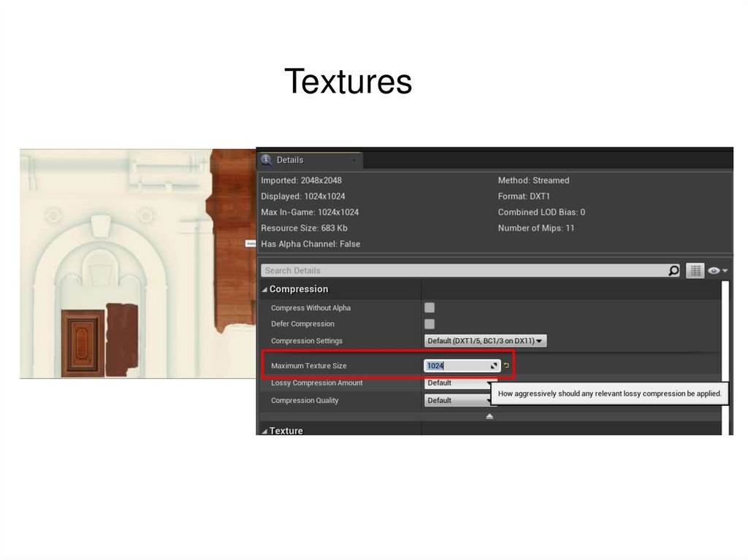Click the Maximum Texture Size label
748x560 pixels.
pyautogui.click(x=309, y=366)
